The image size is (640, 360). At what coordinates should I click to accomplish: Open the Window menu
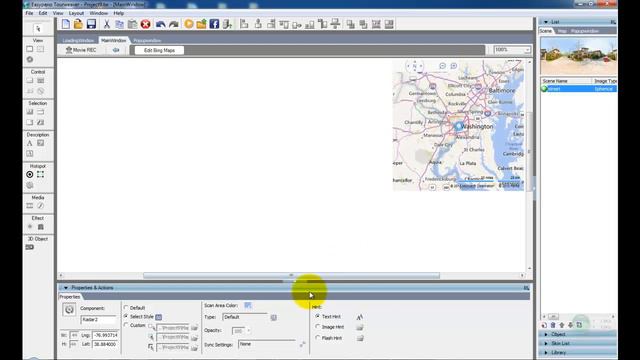pos(99,13)
